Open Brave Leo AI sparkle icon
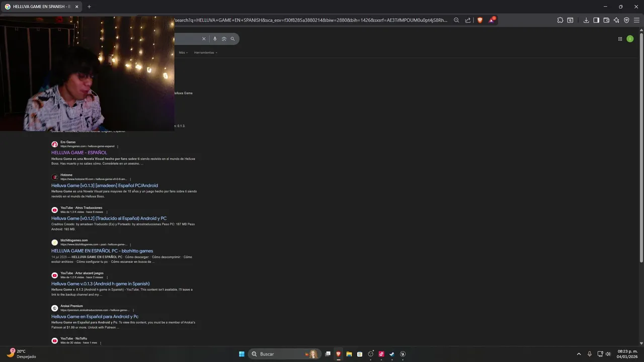 coord(616,20)
